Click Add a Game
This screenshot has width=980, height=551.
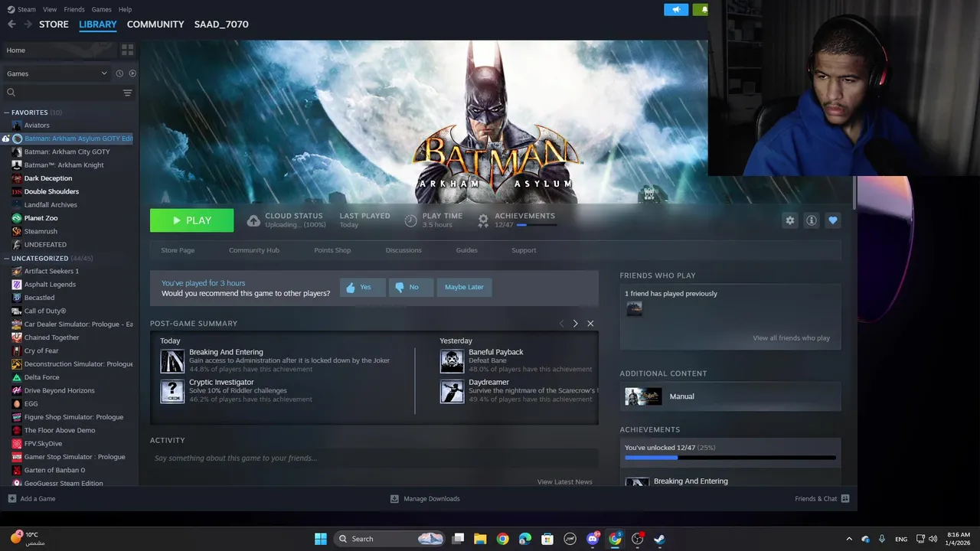pyautogui.click(x=31, y=499)
